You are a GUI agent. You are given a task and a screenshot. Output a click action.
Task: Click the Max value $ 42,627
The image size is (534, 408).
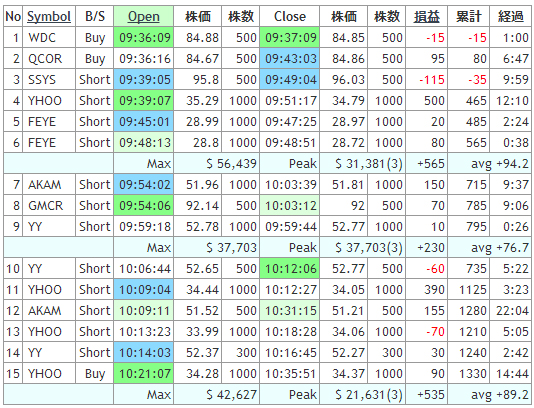coord(231,394)
